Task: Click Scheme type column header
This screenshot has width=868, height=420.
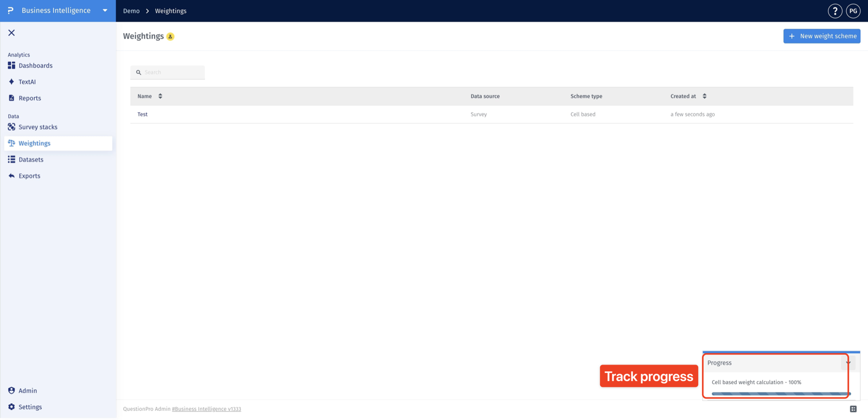Action: click(586, 96)
